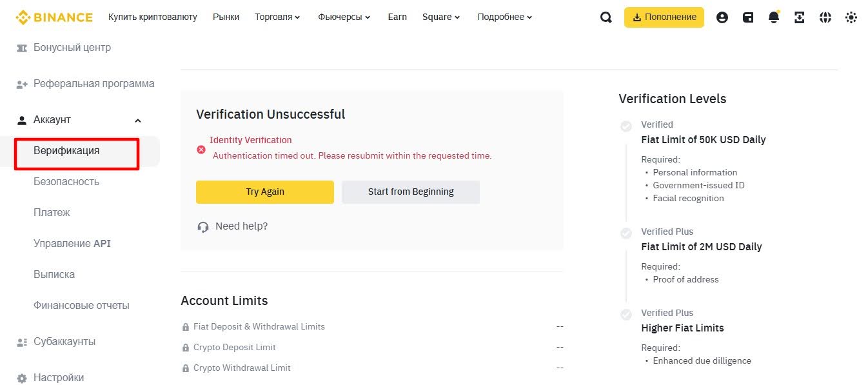Click the Binance logo
The image size is (868, 385).
[54, 17]
